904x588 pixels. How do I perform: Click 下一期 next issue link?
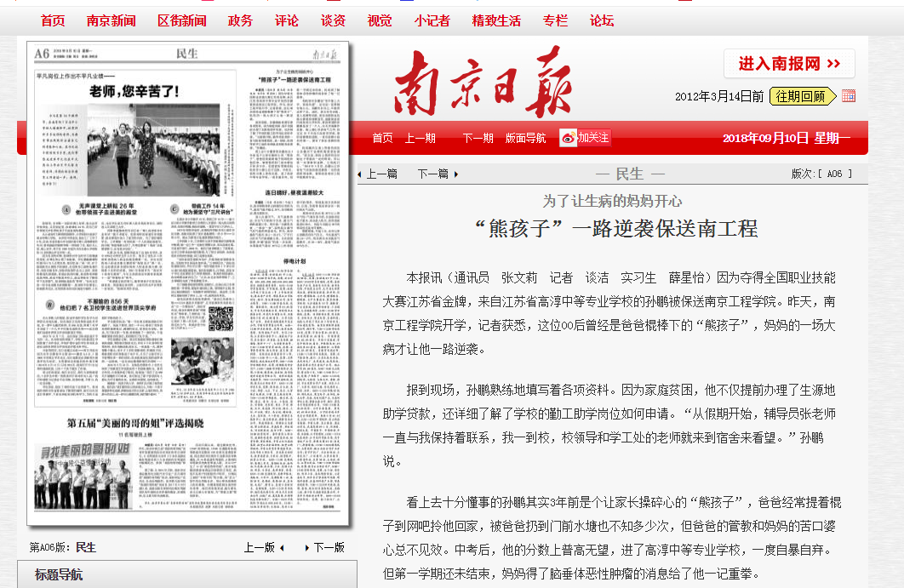click(478, 138)
